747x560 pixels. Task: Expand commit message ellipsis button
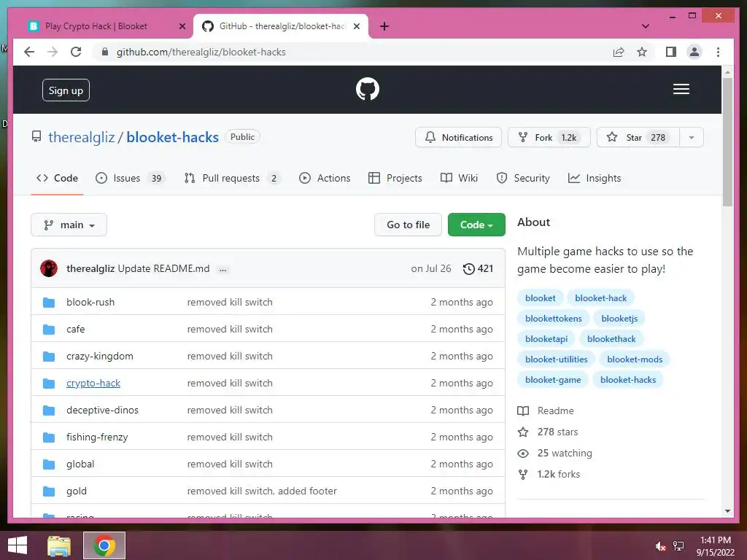(x=222, y=270)
